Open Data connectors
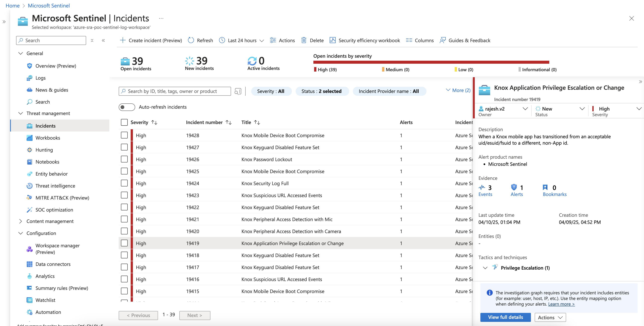The width and height of the screenshot is (644, 326). click(53, 264)
